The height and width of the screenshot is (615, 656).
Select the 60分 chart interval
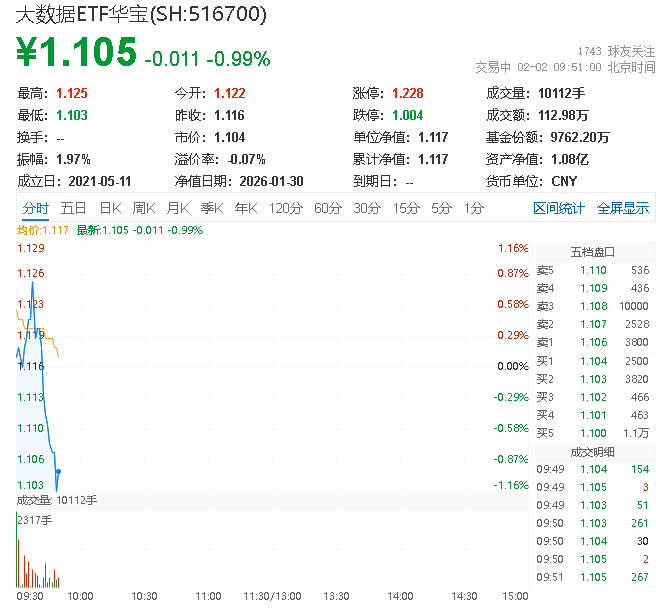click(x=328, y=208)
